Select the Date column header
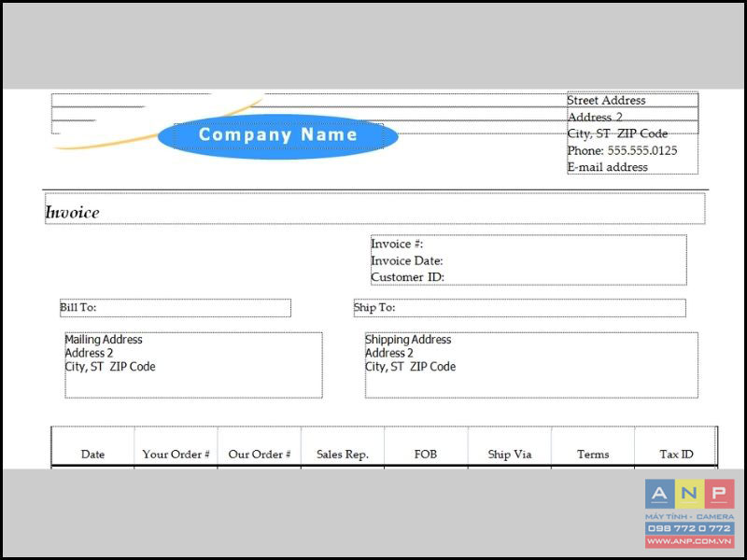The width and height of the screenshot is (747, 560). click(x=92, y=455)
